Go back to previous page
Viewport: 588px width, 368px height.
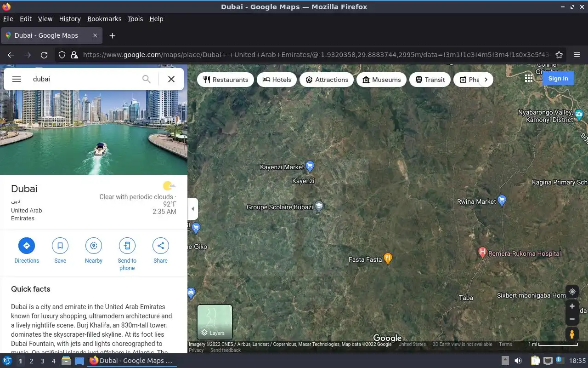(11, 55)
